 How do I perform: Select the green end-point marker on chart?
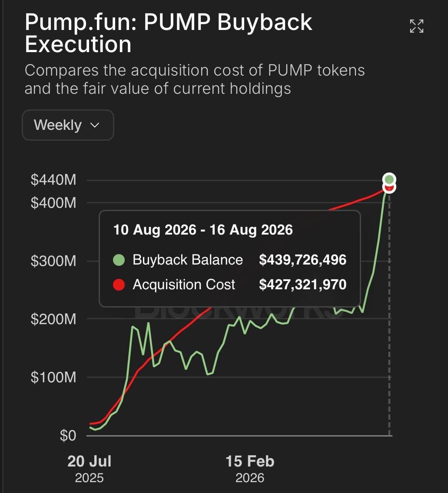pos(389,179)
